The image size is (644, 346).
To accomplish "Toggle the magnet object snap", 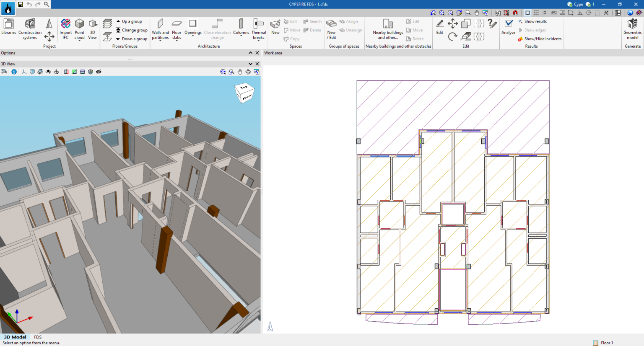I will (x=514, y=13).
